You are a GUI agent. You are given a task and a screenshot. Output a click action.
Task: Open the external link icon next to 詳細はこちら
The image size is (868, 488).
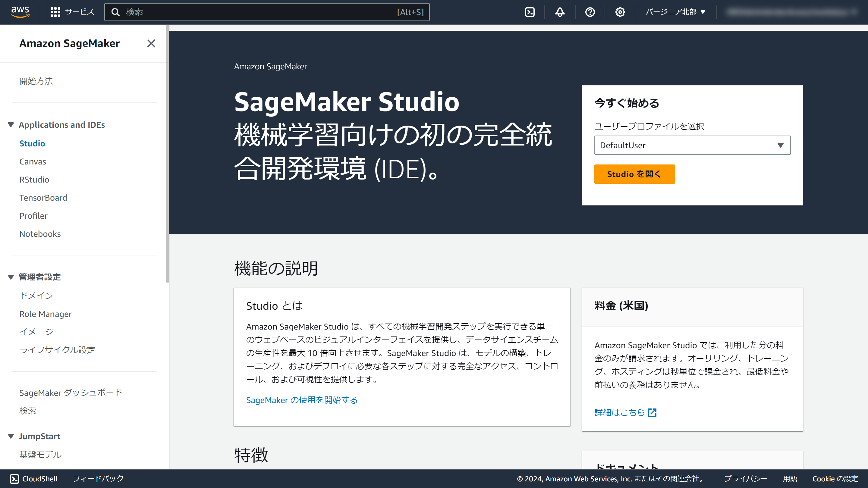tap(652, 412)
